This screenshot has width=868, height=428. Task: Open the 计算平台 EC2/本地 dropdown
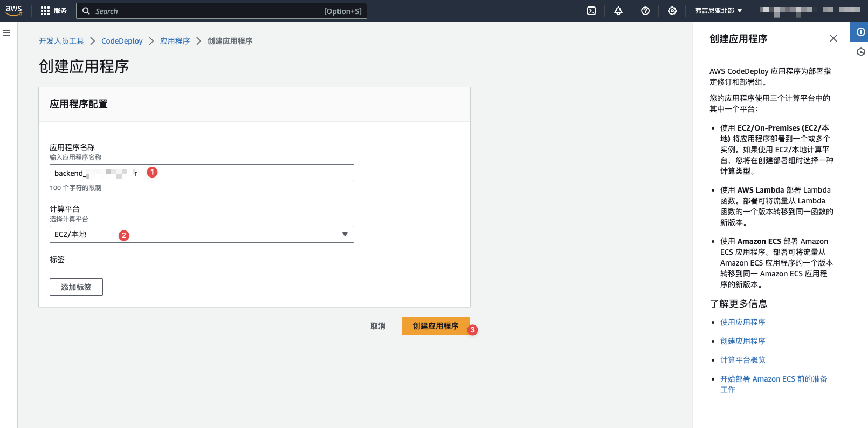click(x=202, y=234)
